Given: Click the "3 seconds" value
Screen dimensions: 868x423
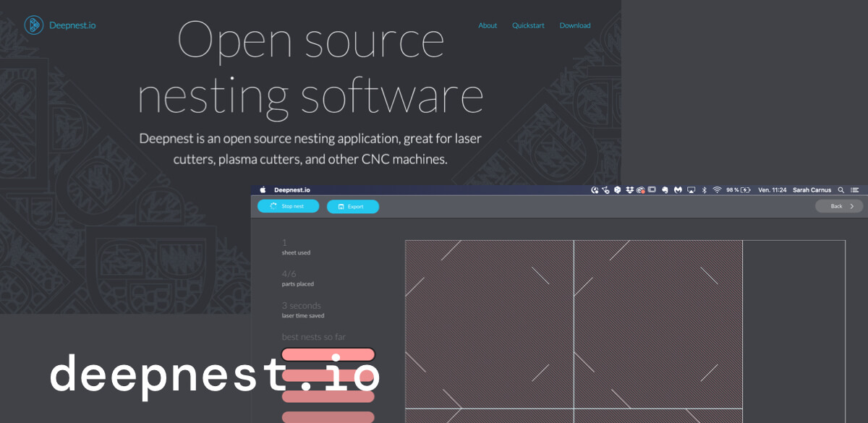Looking at the screenshot, I should 302,305.
